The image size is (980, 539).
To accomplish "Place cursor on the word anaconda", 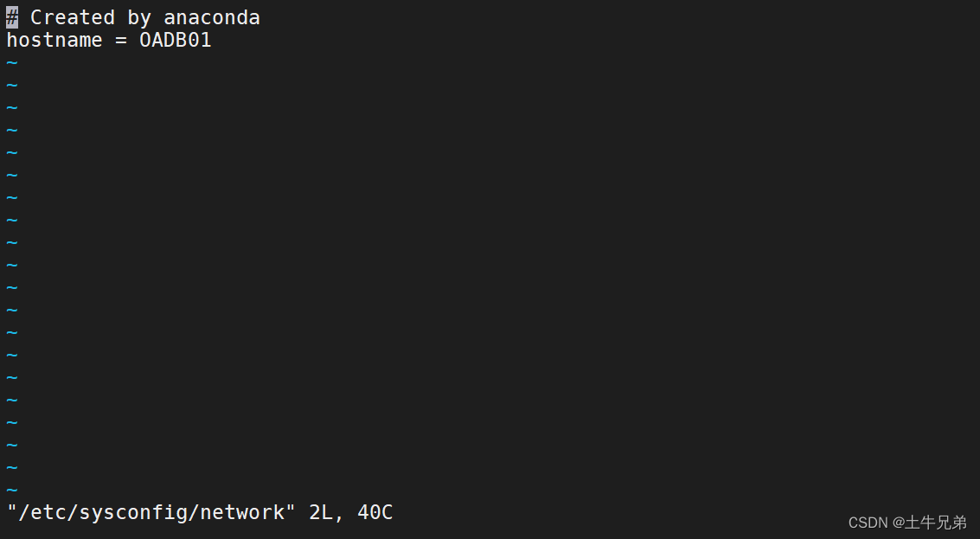I will click(x=212, y=17).
